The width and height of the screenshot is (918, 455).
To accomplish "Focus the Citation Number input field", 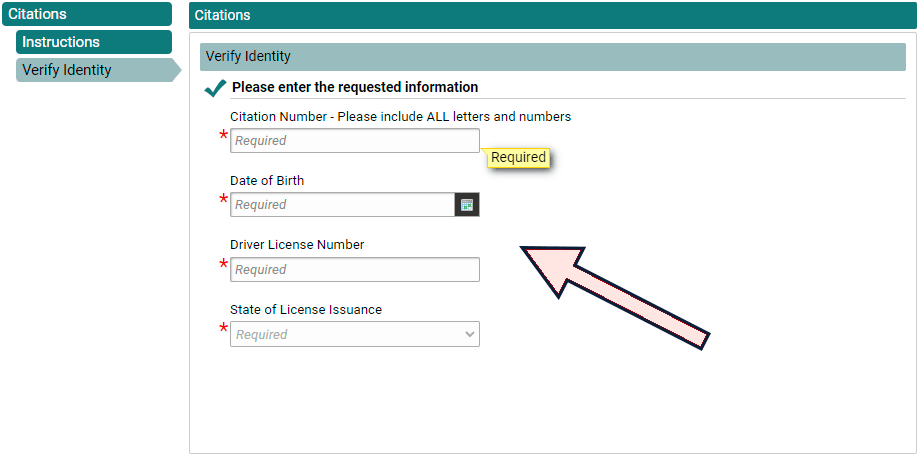I will point(355,141).
